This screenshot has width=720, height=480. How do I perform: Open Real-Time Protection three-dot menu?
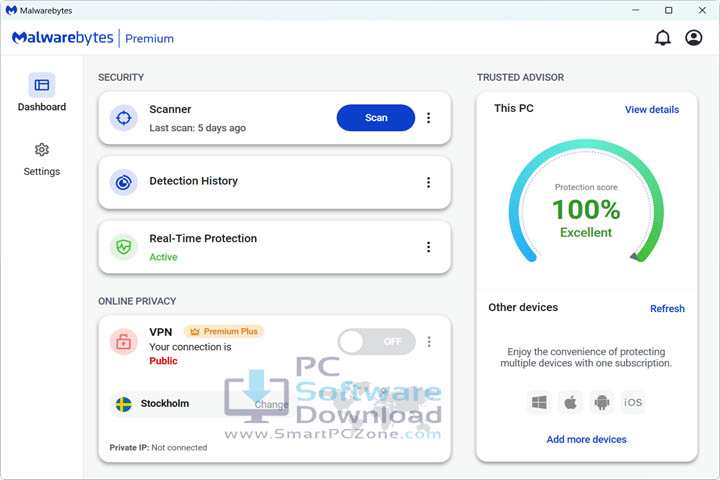click(428, 247)
